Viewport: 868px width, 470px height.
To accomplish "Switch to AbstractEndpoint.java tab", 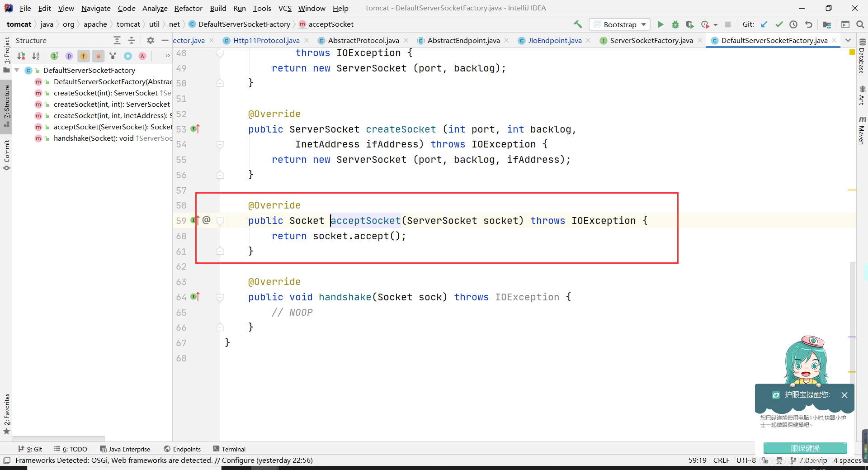I will [463, 40].
